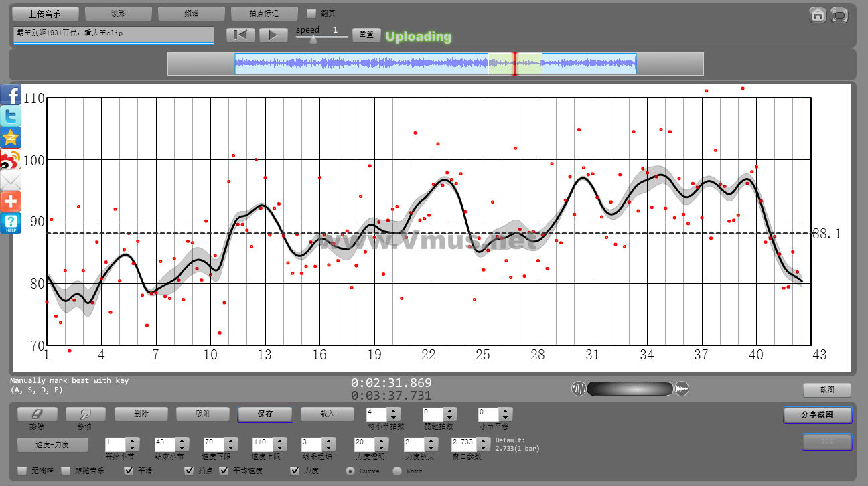Click the 保存 save button
868x486 pixels.
[x=265, y=414]
